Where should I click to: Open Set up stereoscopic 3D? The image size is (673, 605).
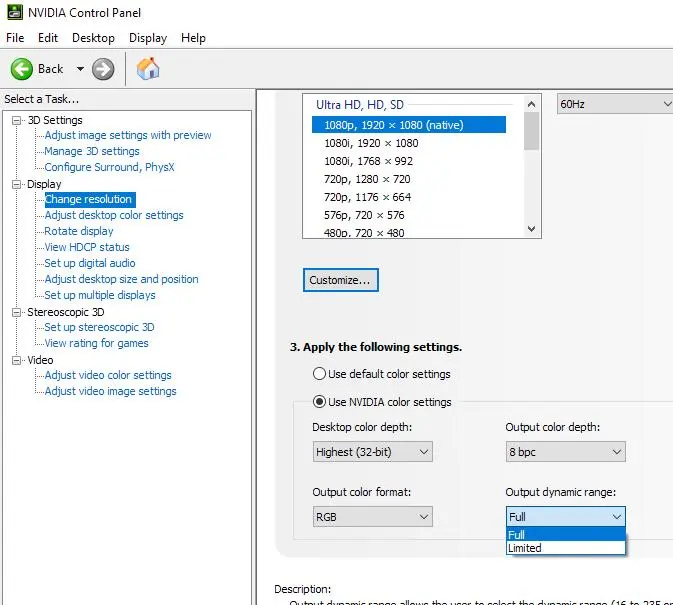click(99, 327)
